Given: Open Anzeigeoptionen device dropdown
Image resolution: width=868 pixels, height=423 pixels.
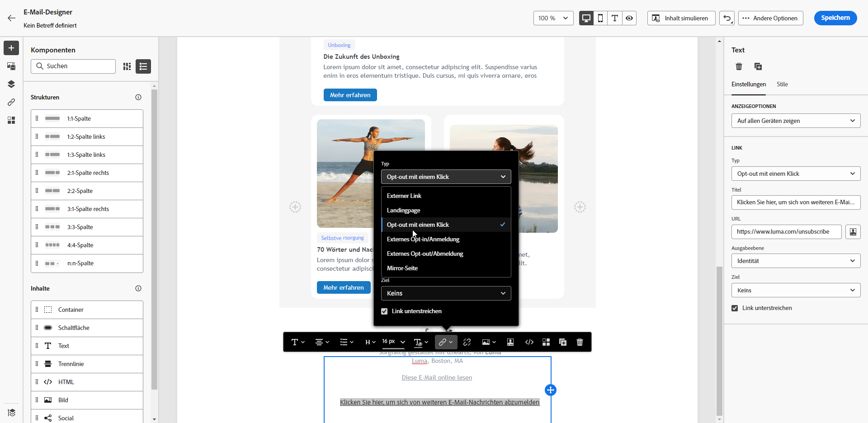Looking at the screenshot, I should click(796, 121).
